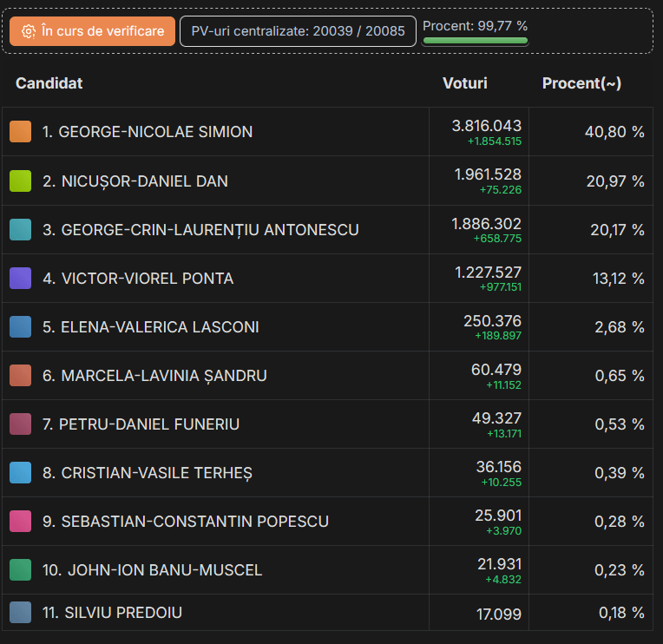The height and width of the screenshot is (644, 663).
Task: Click the swatch beside Marcela-Lavinia Șandru
Action: [x=20, y=375]
